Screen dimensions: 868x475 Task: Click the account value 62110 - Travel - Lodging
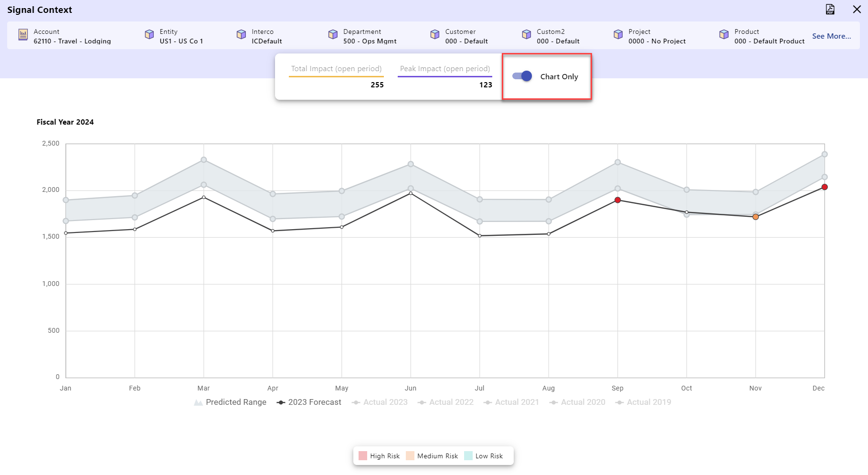[72, 42]
